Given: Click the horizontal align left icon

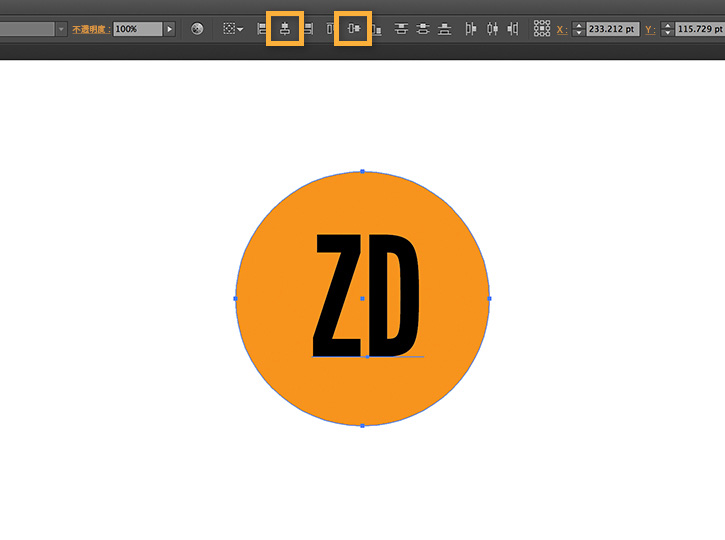Looking at the screenshot, I should tap(262, 29).
